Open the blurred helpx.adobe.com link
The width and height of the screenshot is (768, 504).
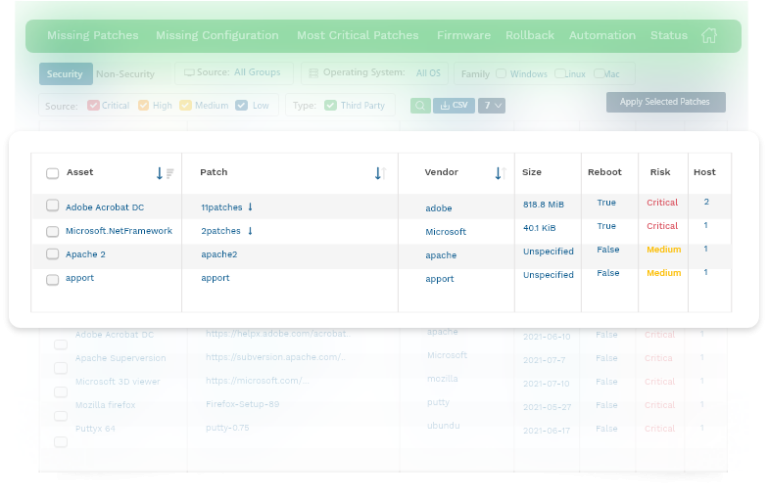pyautogui.click(x=278, y=334)
